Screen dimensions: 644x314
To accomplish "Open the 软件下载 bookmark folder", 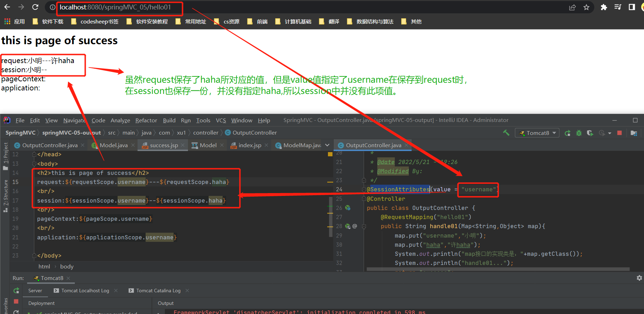I will (x=48, y=21).
